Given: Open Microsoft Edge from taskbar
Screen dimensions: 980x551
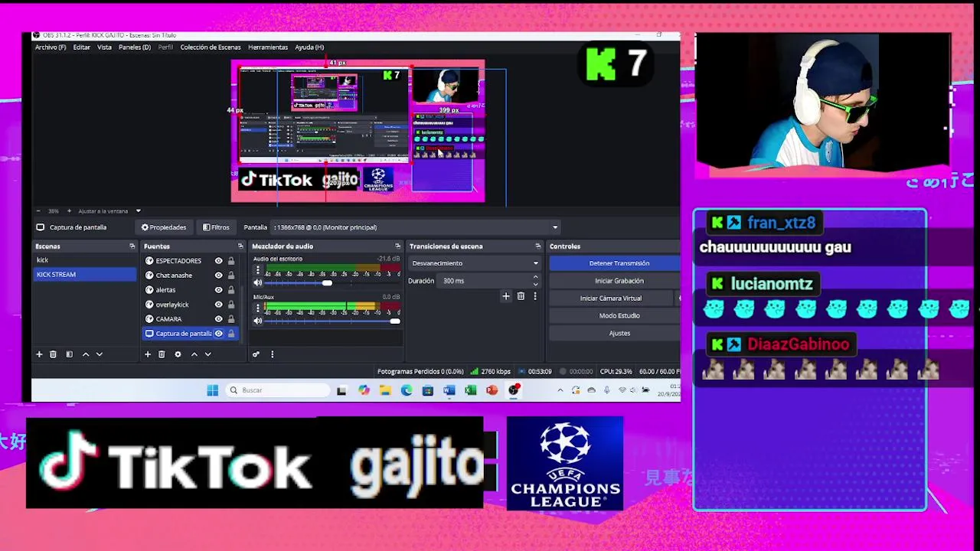Looking at the screenshot, I should pyautogui.click(x=407, y=390).
